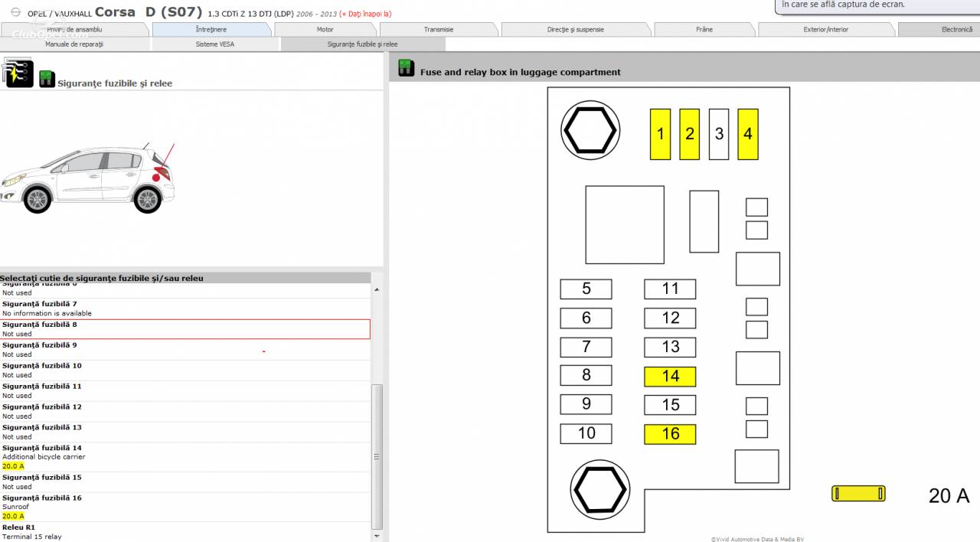Click the Dați înapoi la link
This screenshot has width=980, height=542.
tap(366, 14)
